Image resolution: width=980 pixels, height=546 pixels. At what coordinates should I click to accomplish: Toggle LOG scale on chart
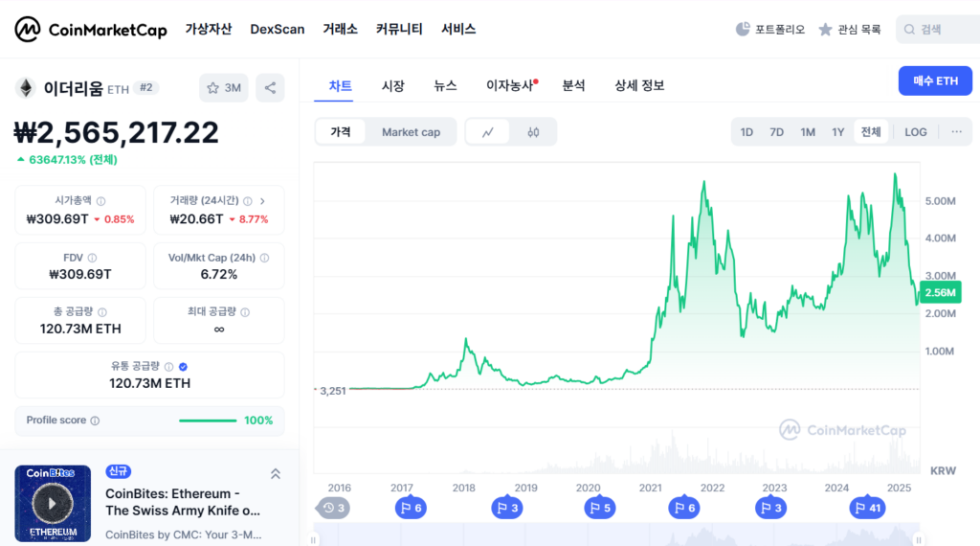pos(916,132)
